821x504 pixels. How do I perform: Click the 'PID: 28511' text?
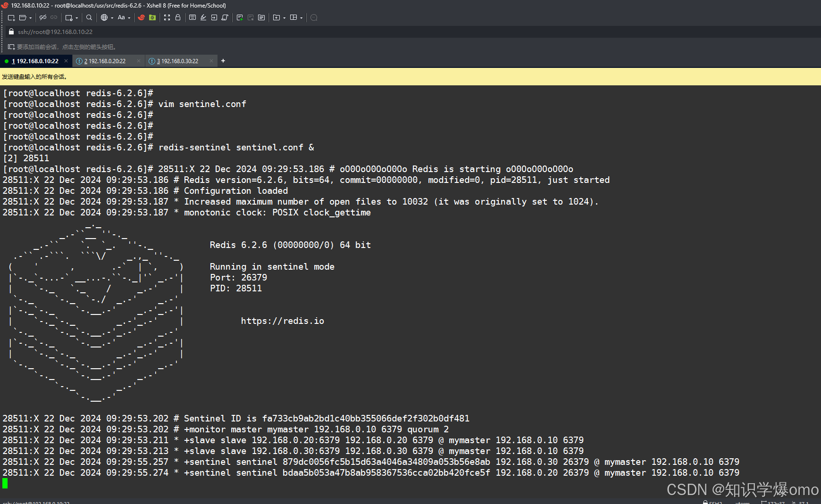click(236, 288)
